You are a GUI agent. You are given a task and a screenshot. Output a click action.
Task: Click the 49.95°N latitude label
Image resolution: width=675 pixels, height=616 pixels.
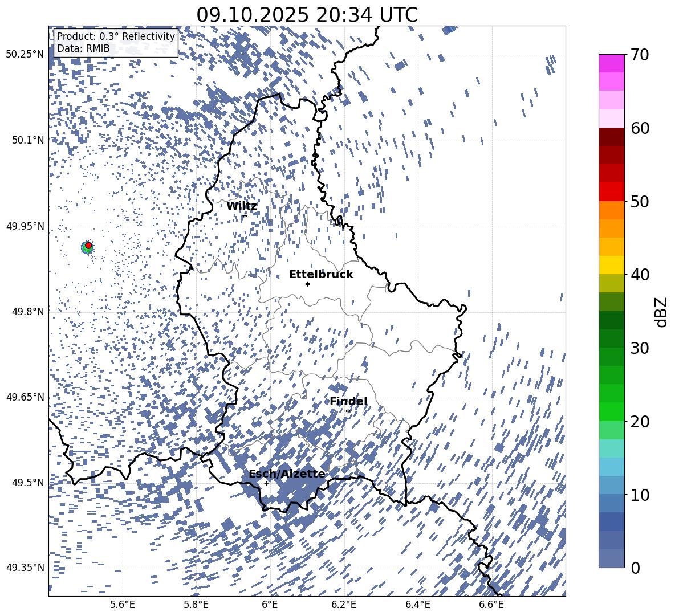point(25,226)
